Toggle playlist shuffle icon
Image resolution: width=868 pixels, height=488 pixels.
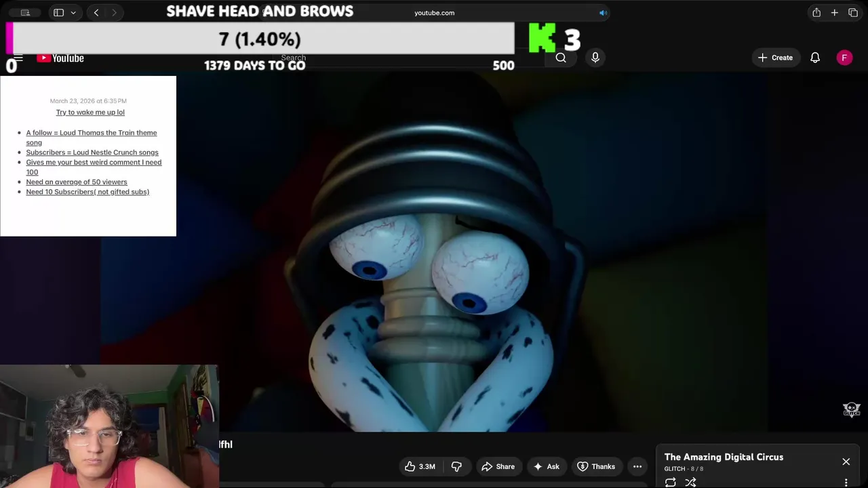click(x=690, y=482)
